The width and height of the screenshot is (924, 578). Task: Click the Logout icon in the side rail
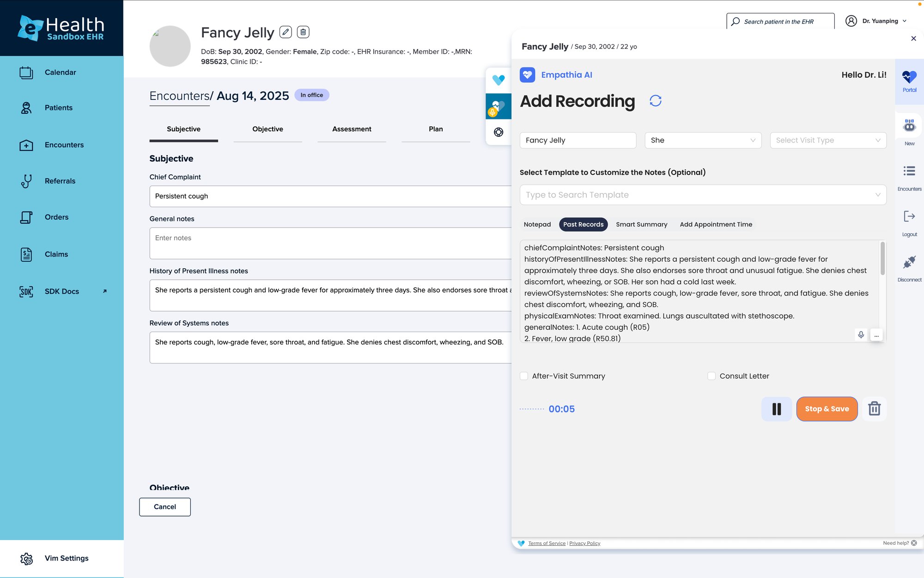pos(909,217)
